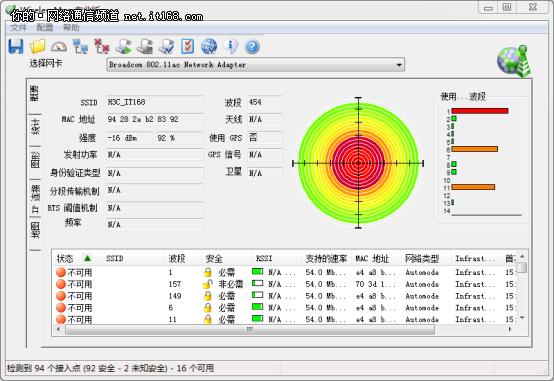Switch to the 地图 vertical tab
Image resolution: width=554 pixels, height=381 pixels.
[35, 230]
